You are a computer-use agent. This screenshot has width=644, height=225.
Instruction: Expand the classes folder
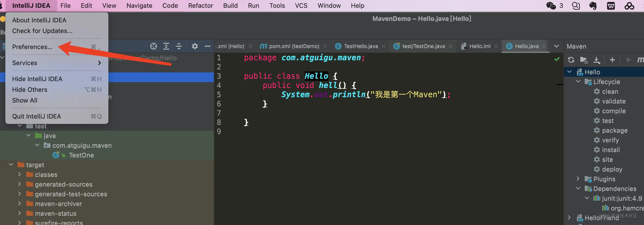(19, 174)
